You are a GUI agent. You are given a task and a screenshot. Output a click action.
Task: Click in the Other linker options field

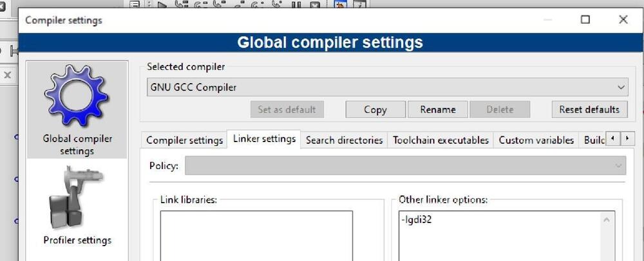click(x=499, y=238)
